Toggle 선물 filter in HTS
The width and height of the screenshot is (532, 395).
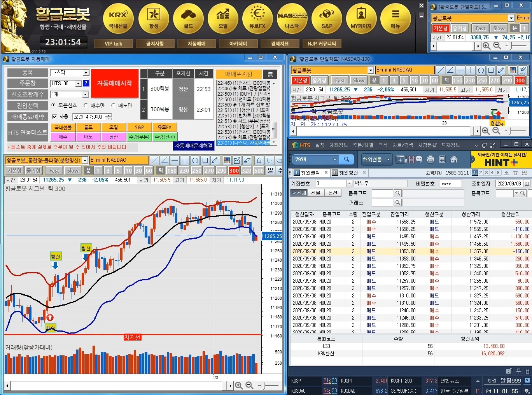(x=316, y=193)
